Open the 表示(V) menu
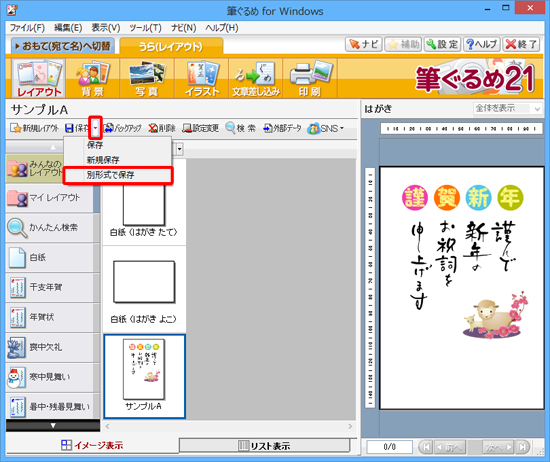 [x=106, y=28]
